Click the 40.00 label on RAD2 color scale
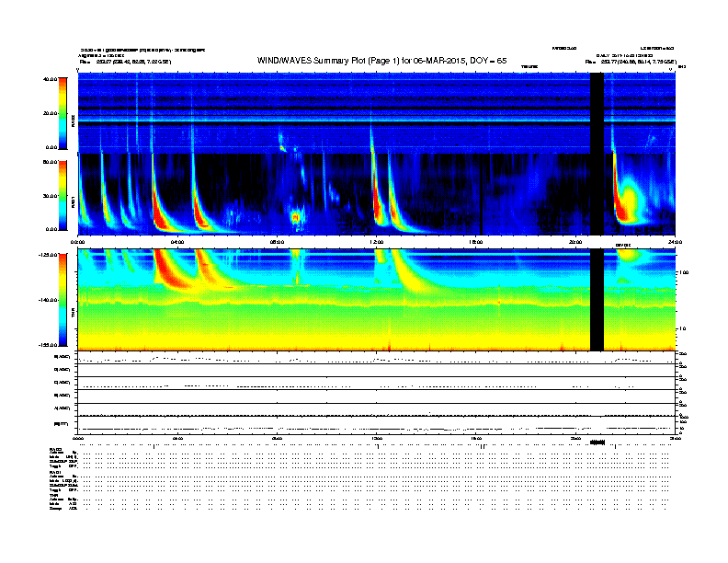 pyautogui.click(x=50, y=79)
